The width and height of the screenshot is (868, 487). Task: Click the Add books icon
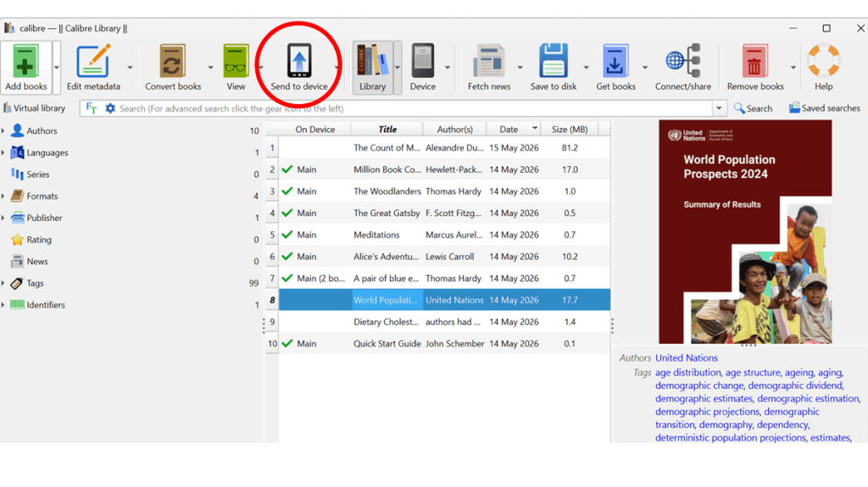coord(25,61)
